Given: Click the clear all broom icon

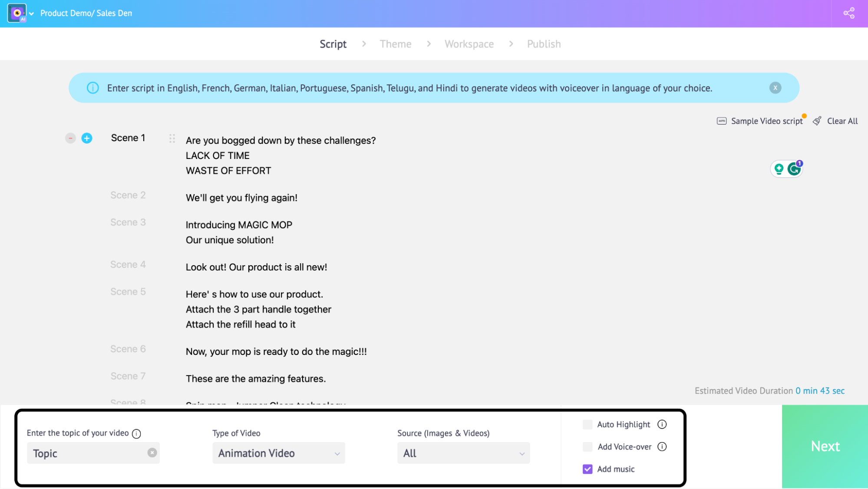Looking at the screenshot, I should pyautogui.click(x=817, y=120).
